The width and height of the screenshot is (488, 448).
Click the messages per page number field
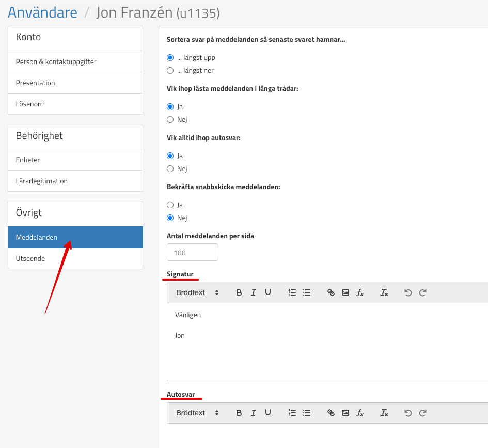point(192,253)
